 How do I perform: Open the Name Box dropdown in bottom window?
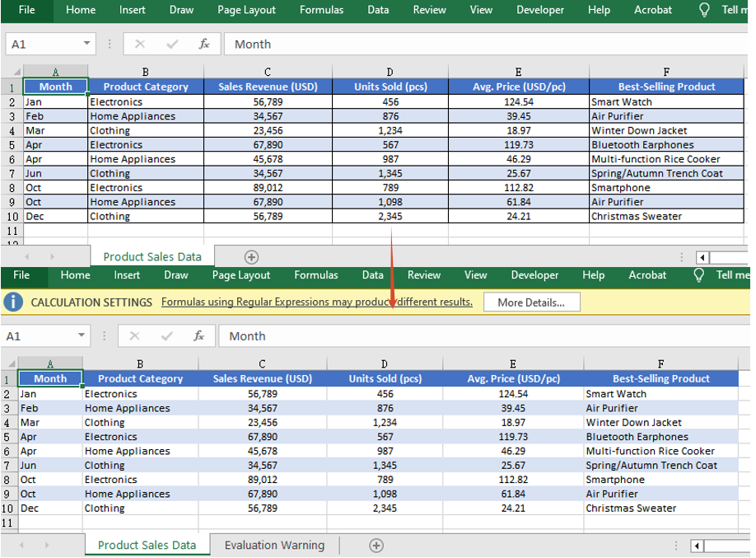point(82,335)
